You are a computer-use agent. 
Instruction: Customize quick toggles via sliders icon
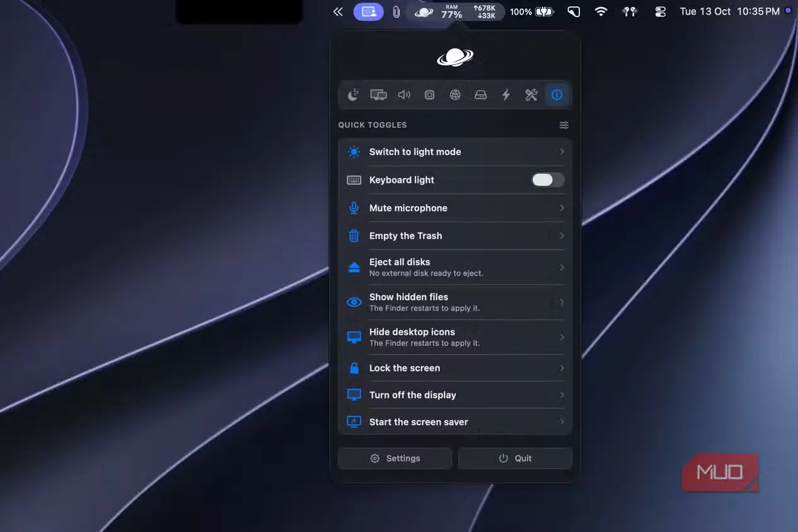click(x=564, y=125)
